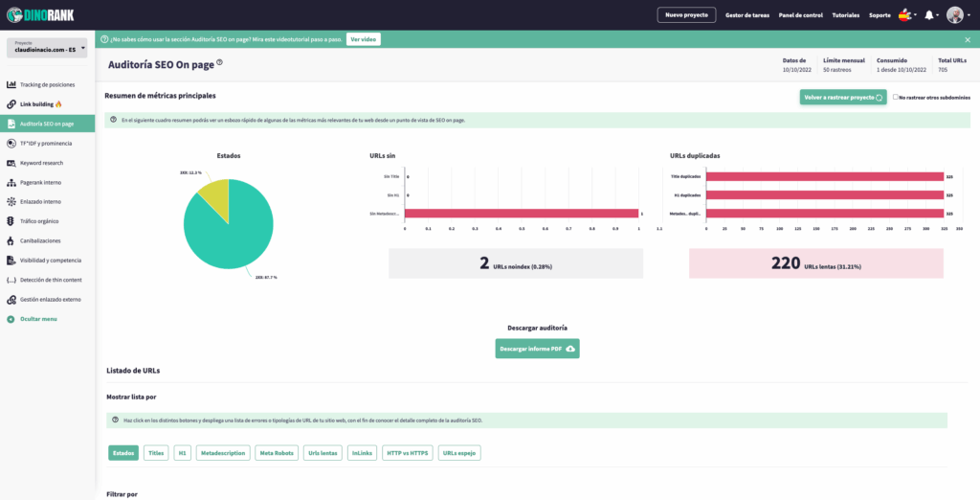Click the Pagerank interno hierarchy icon
Screen dimensions: 980x500
pos(11,183)
